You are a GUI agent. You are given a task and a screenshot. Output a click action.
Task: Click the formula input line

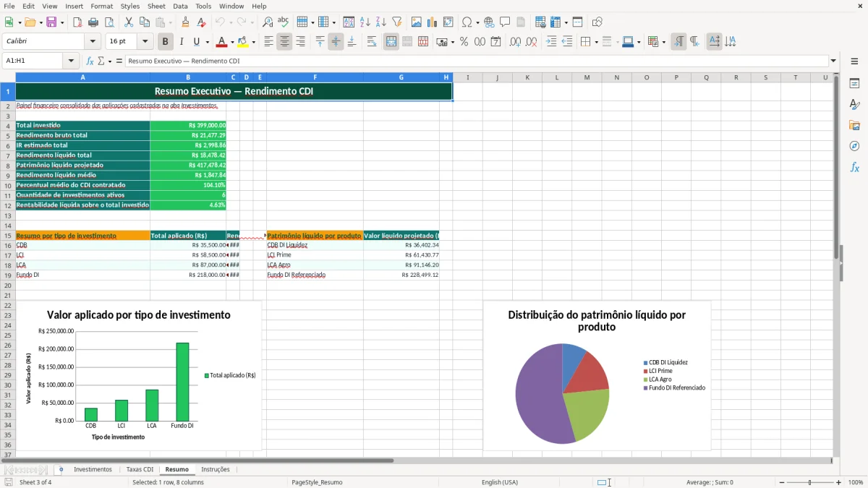point(476,61)
